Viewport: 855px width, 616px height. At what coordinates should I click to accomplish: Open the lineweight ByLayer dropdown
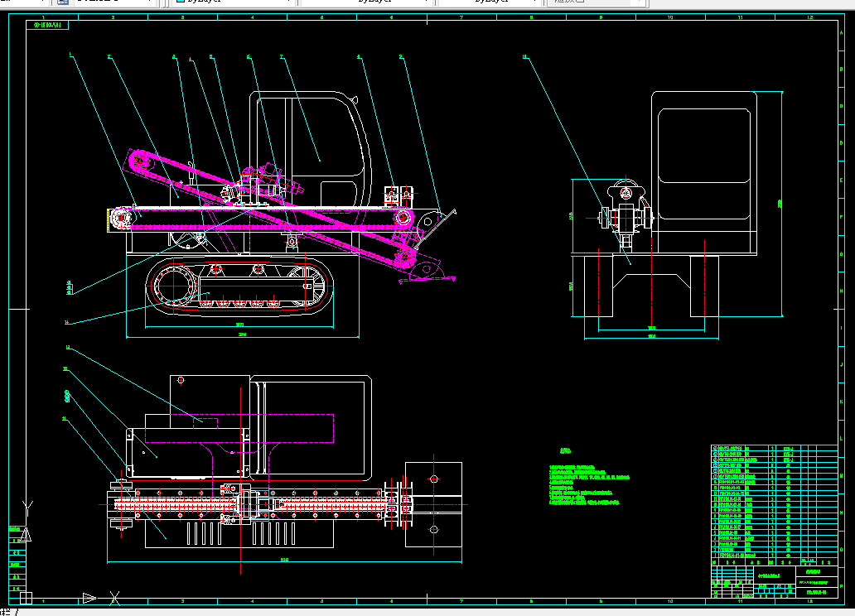(x=489, y=2)
